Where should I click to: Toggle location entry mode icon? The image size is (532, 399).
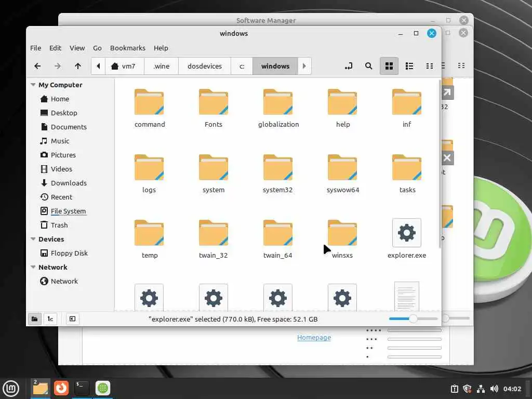[349, 66]
